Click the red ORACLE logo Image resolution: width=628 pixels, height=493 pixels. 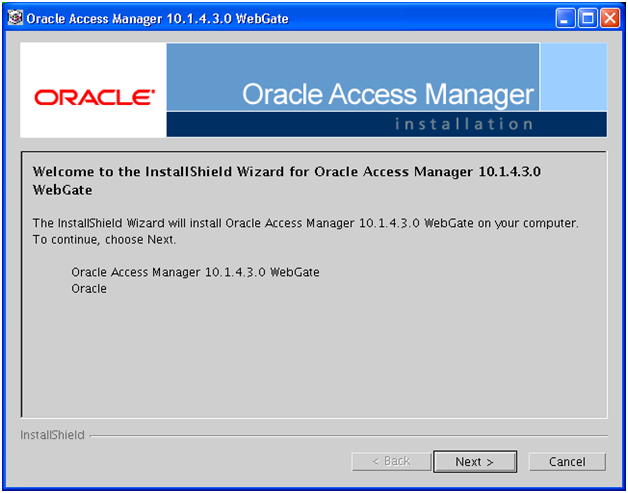coord(95,97)
